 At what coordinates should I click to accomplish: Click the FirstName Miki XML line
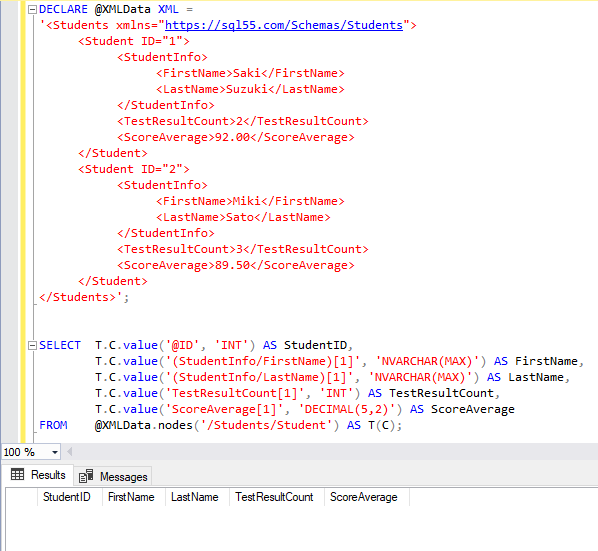250,201
